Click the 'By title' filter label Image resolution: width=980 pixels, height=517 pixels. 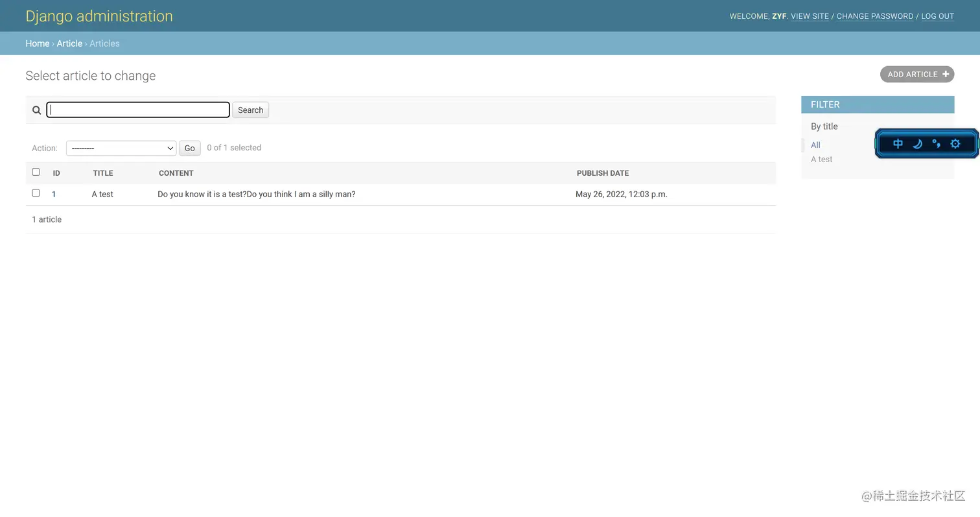tap(824, 126)
